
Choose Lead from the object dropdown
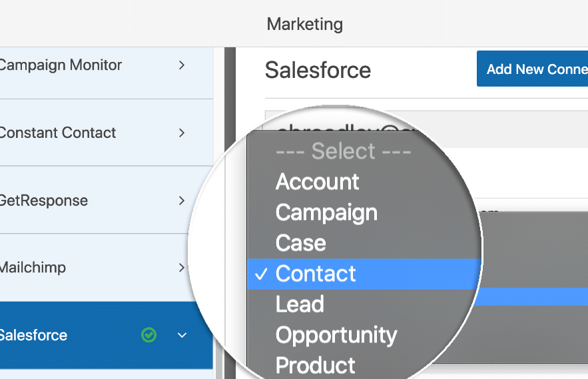click(300, 304)
